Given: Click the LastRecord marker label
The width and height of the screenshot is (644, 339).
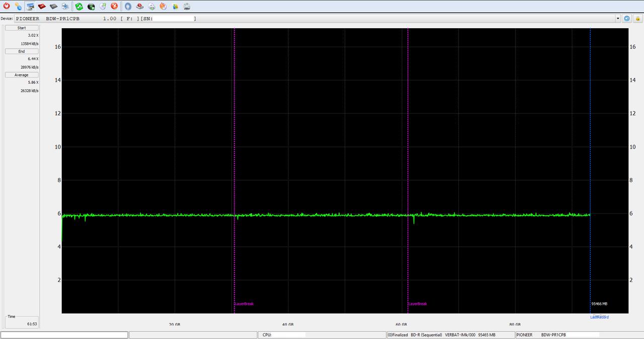Looking at the screenshot, I should 599,317.
